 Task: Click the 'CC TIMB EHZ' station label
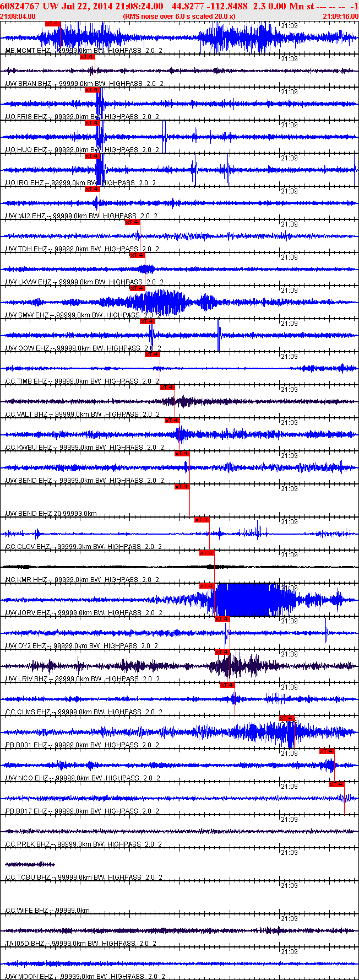26,381
